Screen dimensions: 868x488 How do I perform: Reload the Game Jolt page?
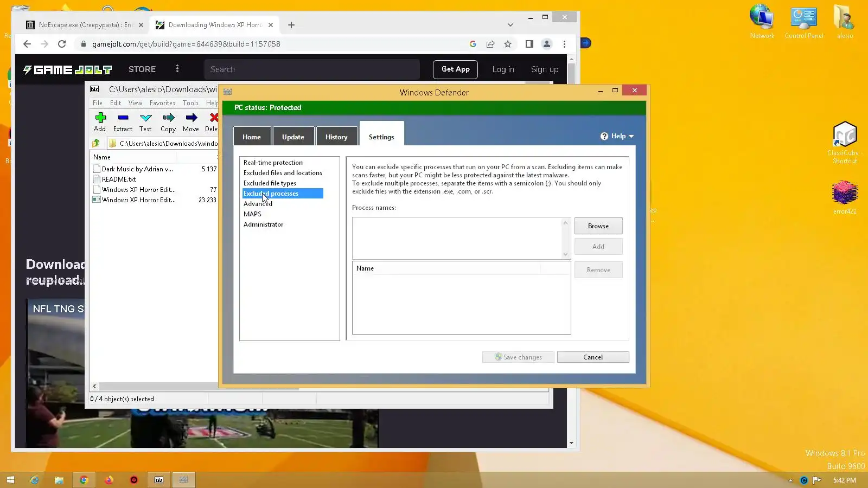(62, 44)
